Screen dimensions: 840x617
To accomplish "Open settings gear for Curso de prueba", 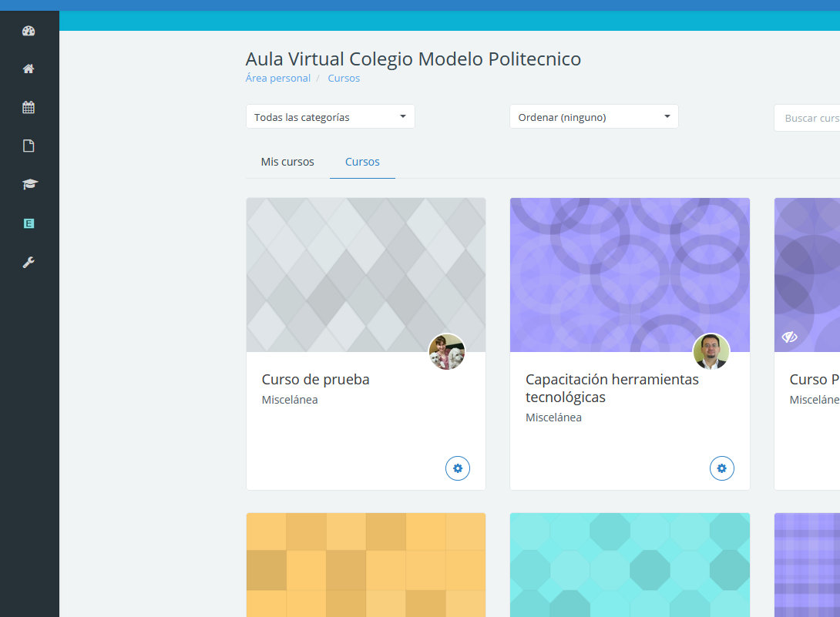I will coord(458,468).
